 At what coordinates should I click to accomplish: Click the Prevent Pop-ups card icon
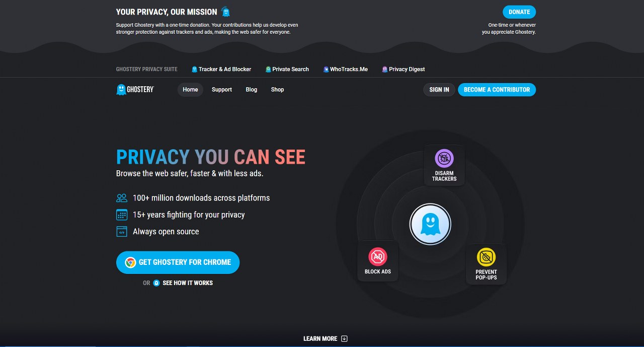click(486, 257)
